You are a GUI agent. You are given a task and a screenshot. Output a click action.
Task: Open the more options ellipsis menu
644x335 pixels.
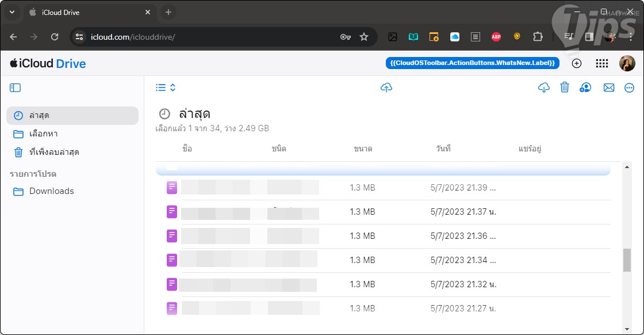coord(629,87)
